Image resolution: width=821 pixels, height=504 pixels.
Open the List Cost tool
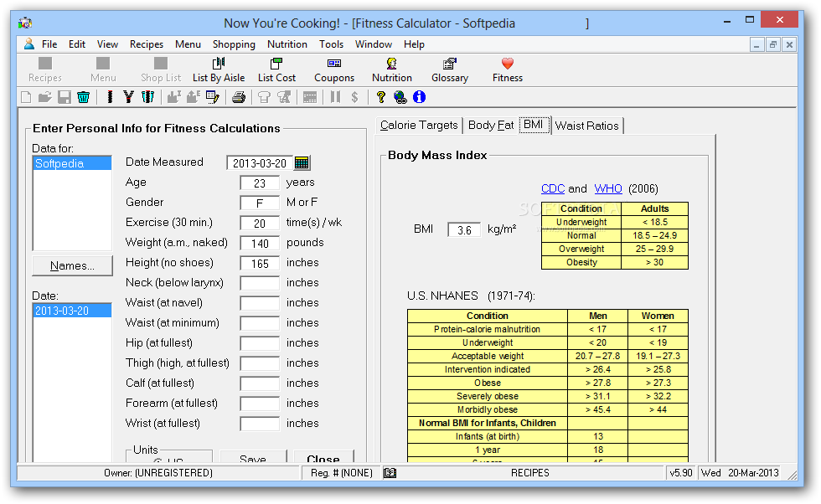(x=276, y=70)
